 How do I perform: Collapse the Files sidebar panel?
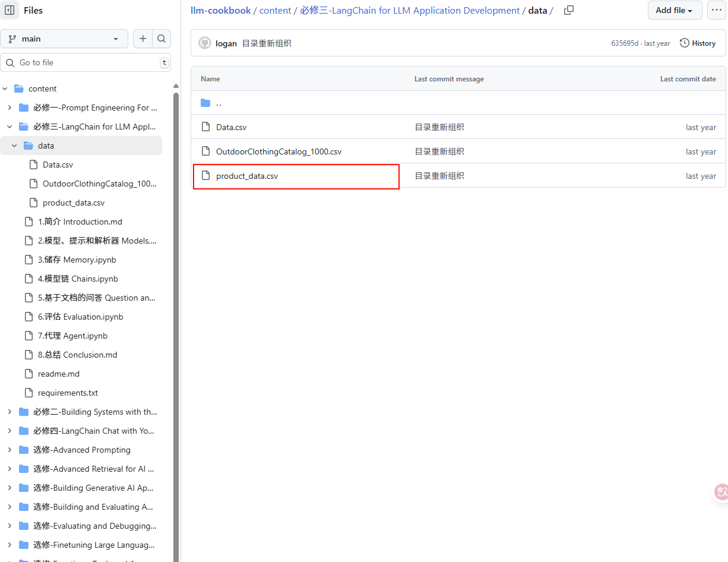pos(10,10)
